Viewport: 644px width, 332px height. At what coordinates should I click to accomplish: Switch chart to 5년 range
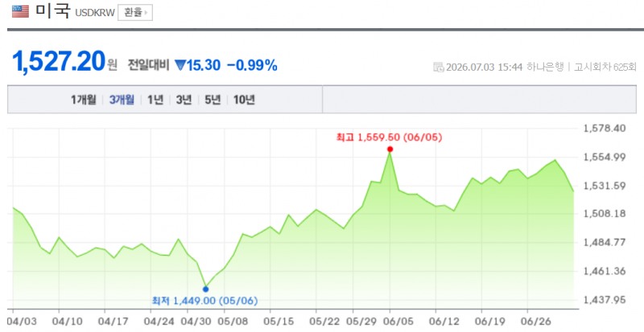tap(213, 100)
